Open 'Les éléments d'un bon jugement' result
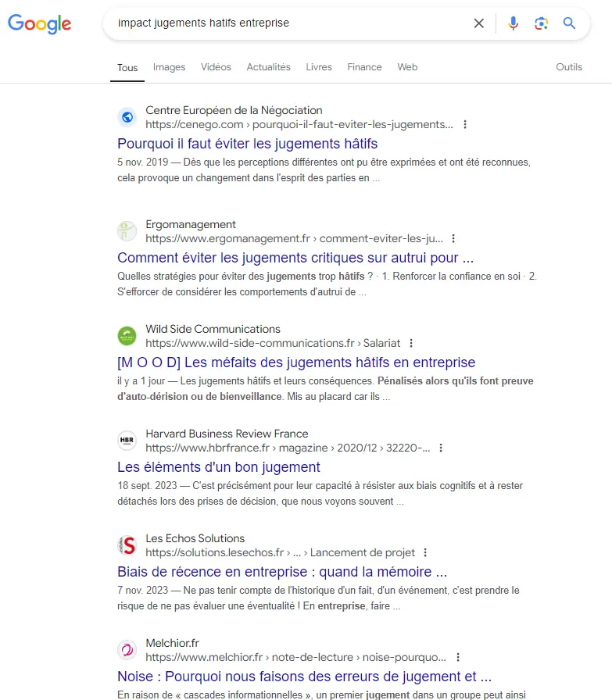 pos(218,467)
